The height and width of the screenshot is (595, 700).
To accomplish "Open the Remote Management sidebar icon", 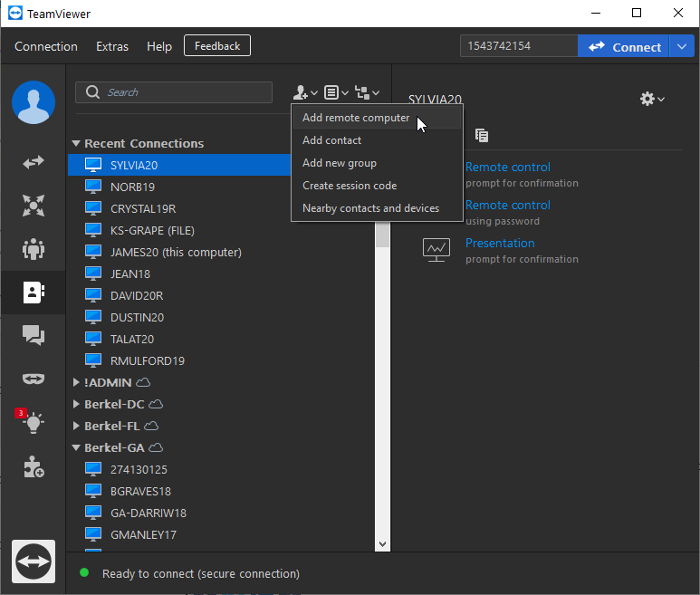I will click(x=34, y=206).
